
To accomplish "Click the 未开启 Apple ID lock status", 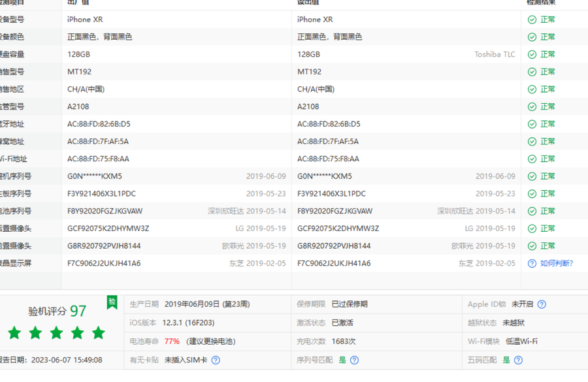I will (x=523, y=304).
